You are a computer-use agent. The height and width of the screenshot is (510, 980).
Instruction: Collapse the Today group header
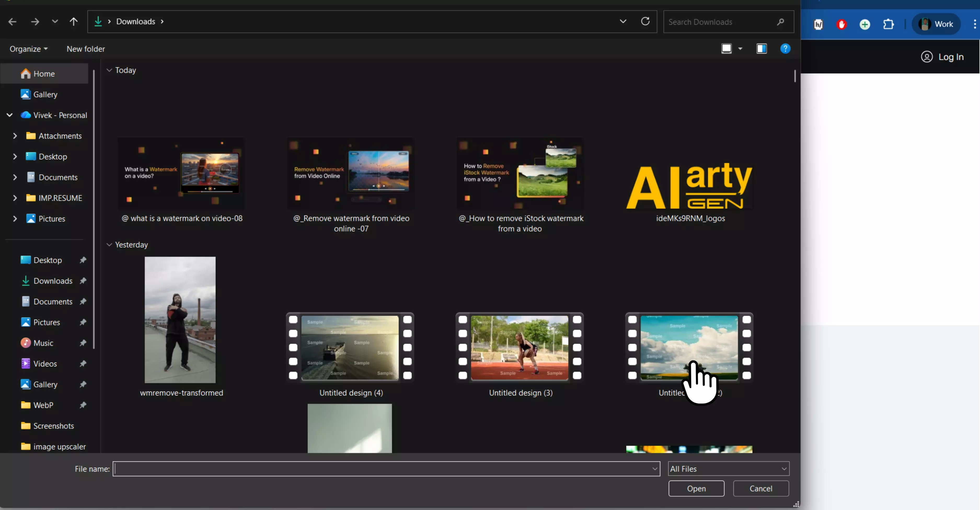pos(109,70)
